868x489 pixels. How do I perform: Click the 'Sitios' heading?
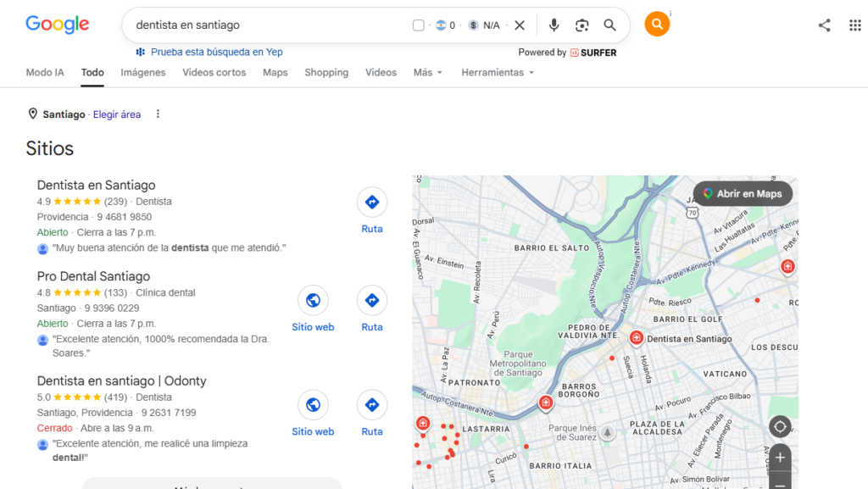tap(50, 149)
